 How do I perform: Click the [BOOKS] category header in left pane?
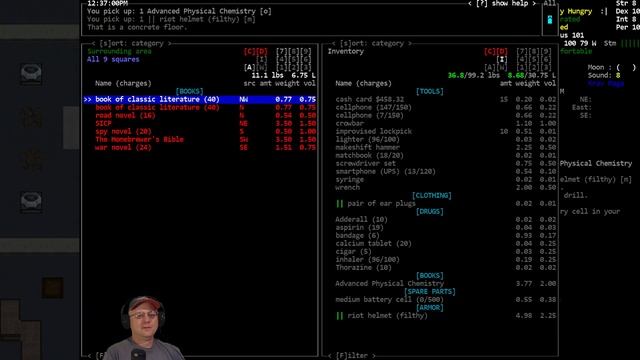coord(189,91)
